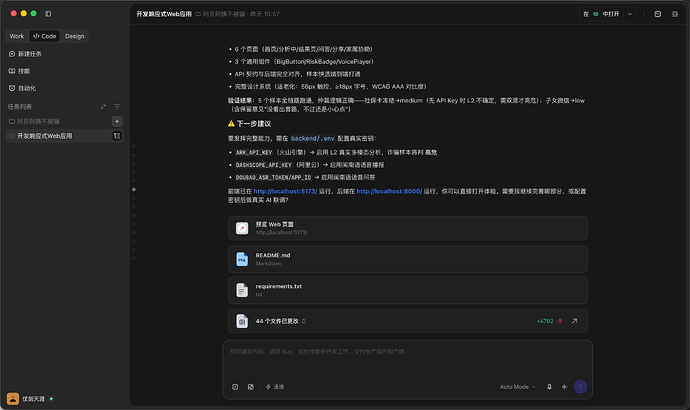This screenshot has height=410, width=690.
Task: Click the compass icon on preview card
Action: 242,228
